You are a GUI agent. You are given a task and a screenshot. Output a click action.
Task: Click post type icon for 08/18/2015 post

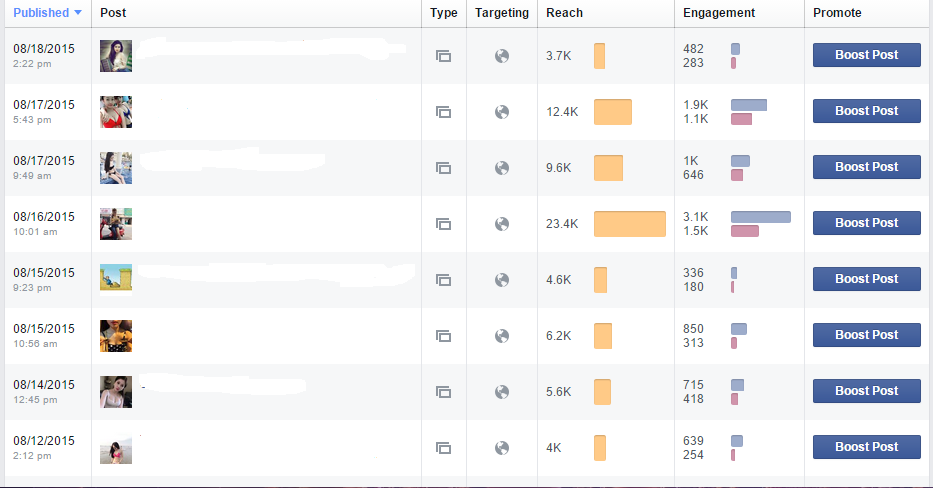coord(443,56)
